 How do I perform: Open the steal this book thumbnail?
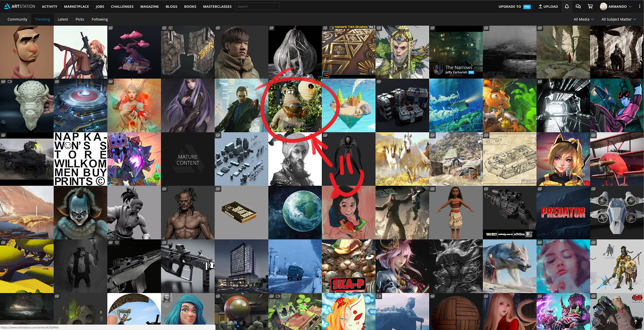[x=241, y=213]
